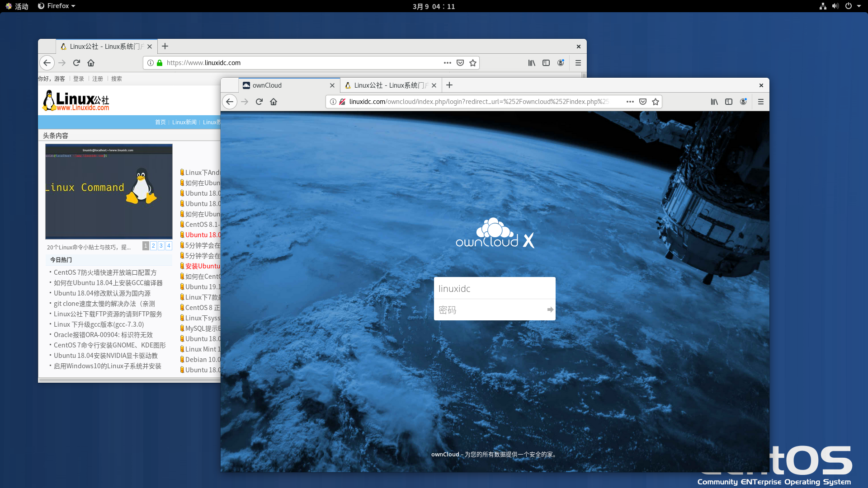Reload the ownCloud login page

point(259,102)
